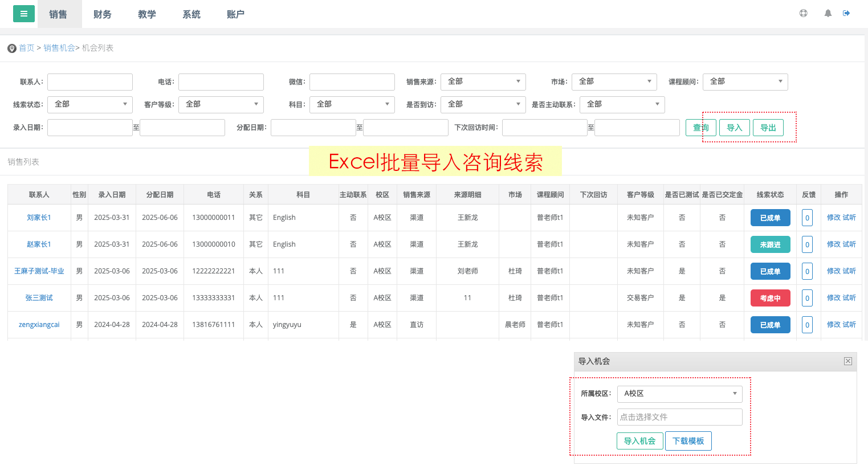This screenshot has width=868, height=474.
Task: Expand the 客户等级 dropdown
Action: coord(221,105)
